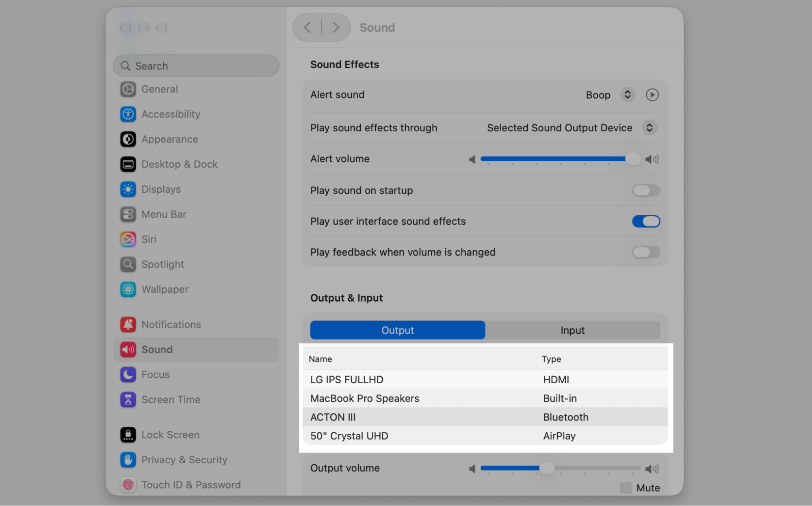Go forward with the right chevron button

pyautogui.click(x=336, y=27)
